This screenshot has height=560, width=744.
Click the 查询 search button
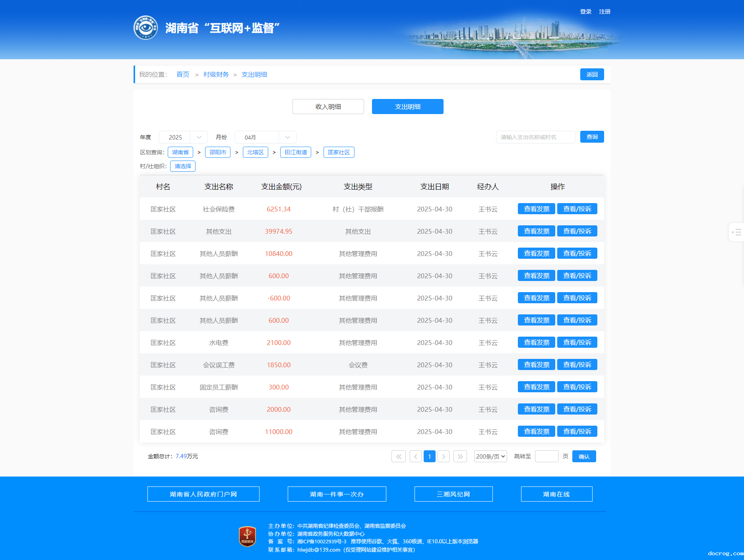(x=592, y=137)
